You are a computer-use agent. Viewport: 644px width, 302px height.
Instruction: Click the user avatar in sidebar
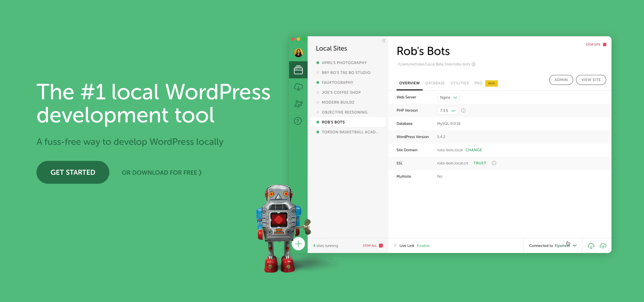point(298,53)
